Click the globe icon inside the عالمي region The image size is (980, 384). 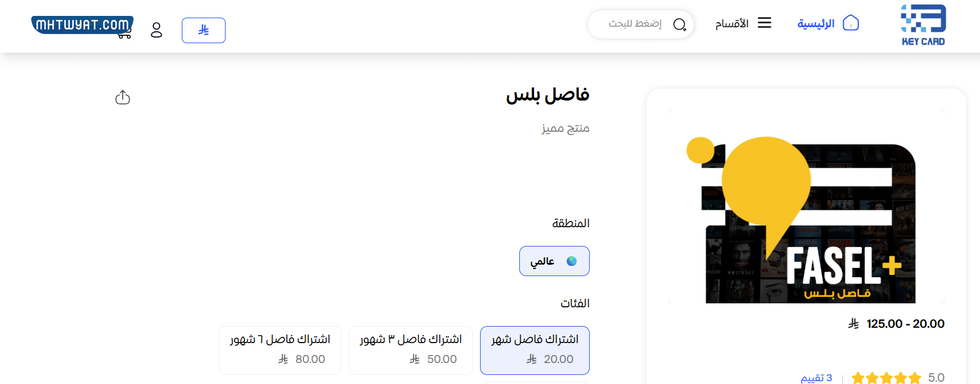pyautogui.click(x=572, y=261)
